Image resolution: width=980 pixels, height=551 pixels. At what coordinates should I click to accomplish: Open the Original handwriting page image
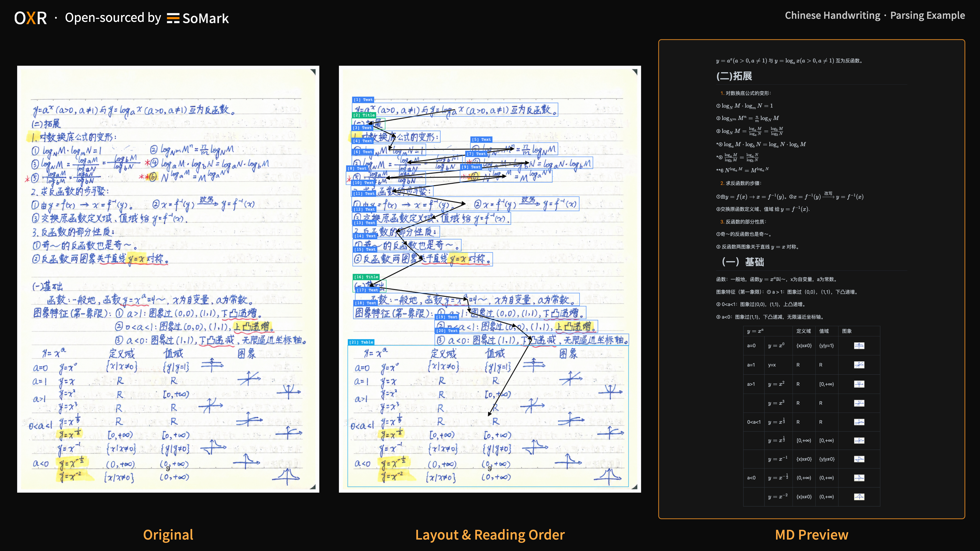168,279
